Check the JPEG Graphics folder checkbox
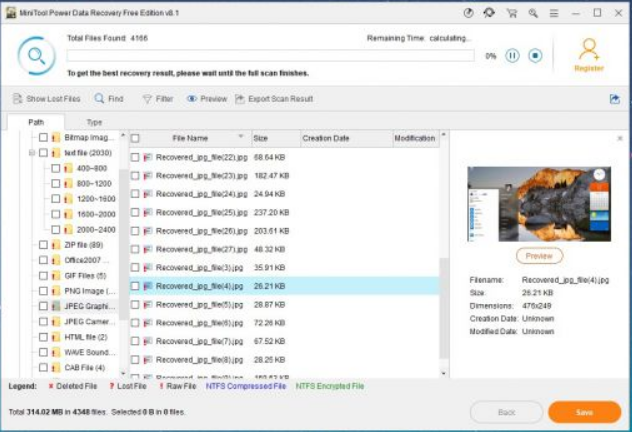The height and width of the screenshot is (432, 632). tap(43, 306)
